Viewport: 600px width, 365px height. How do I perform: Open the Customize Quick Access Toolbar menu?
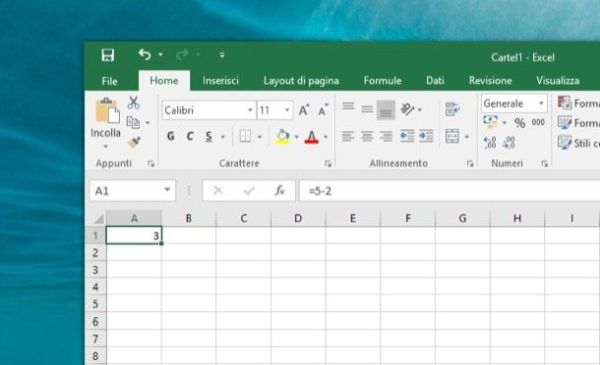222,55
